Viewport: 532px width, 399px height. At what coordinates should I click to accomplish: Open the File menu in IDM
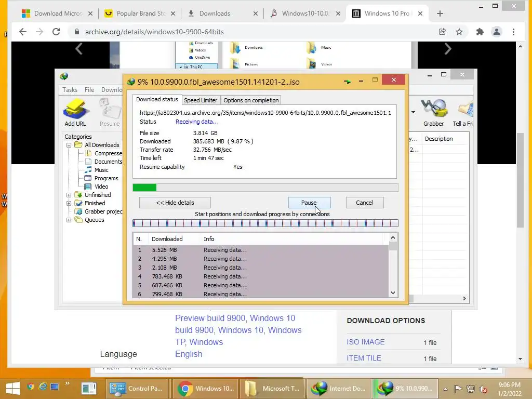tap(89, 89)
